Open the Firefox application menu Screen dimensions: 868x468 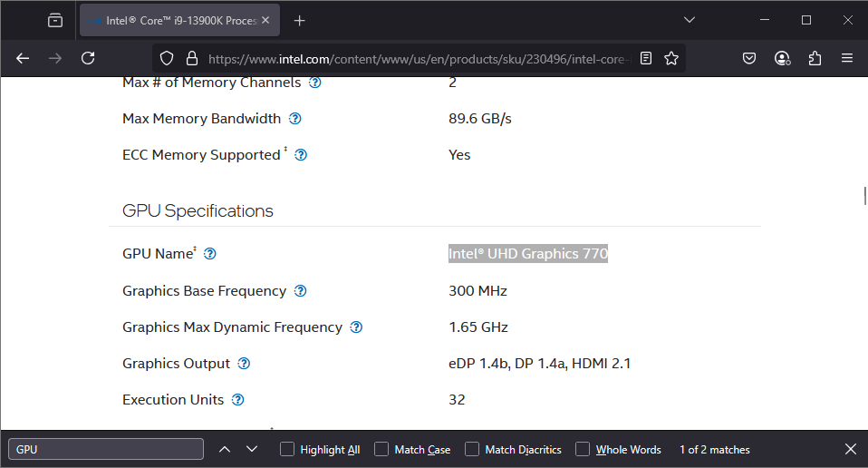point(847,58)
